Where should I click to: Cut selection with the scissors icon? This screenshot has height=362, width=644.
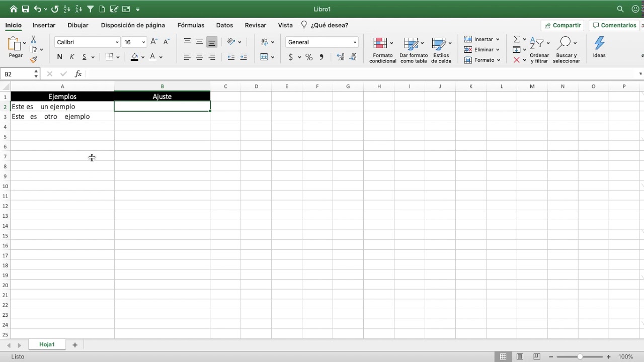pyautogui.click(x=33, y=39)
